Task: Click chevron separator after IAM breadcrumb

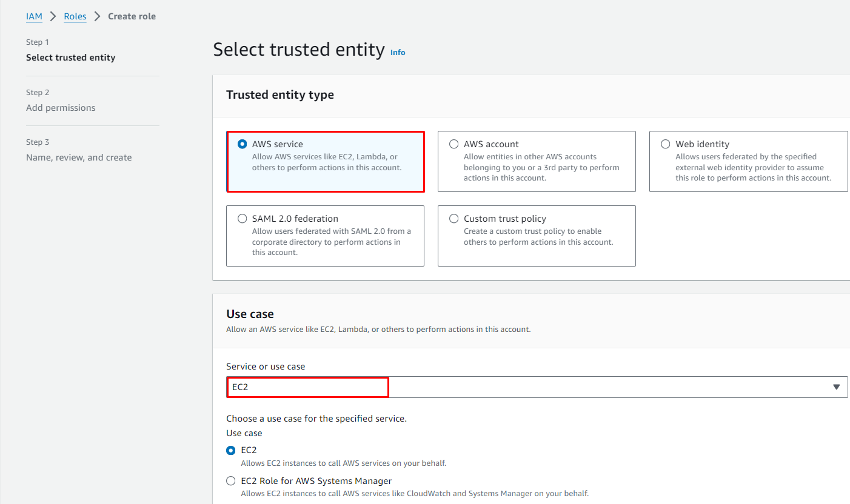Action: click(x=53, y=16)
